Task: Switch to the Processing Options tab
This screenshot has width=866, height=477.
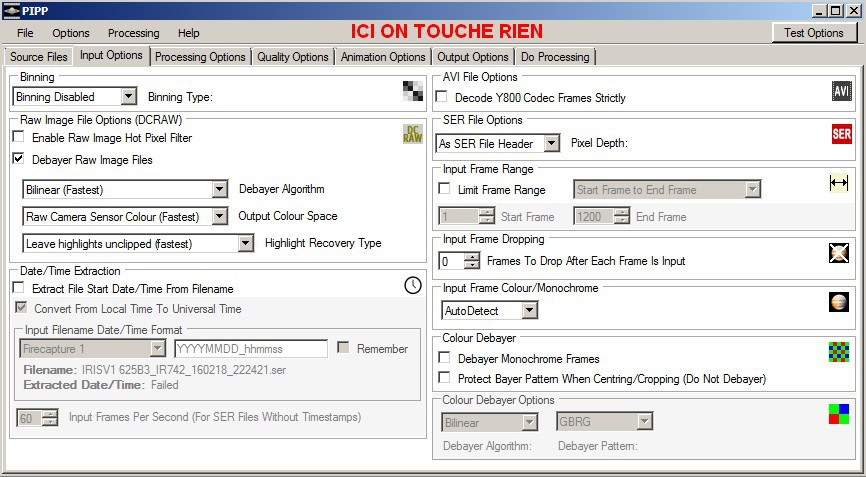Action: tap(200, 57)
